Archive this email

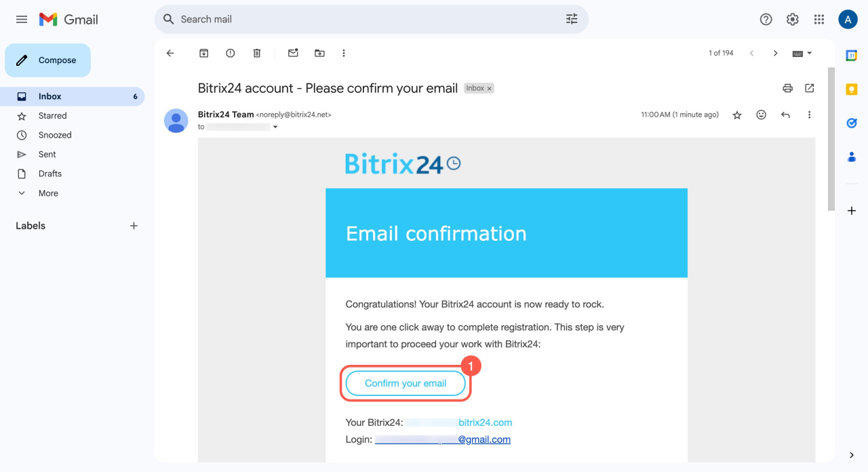[203, 53]
